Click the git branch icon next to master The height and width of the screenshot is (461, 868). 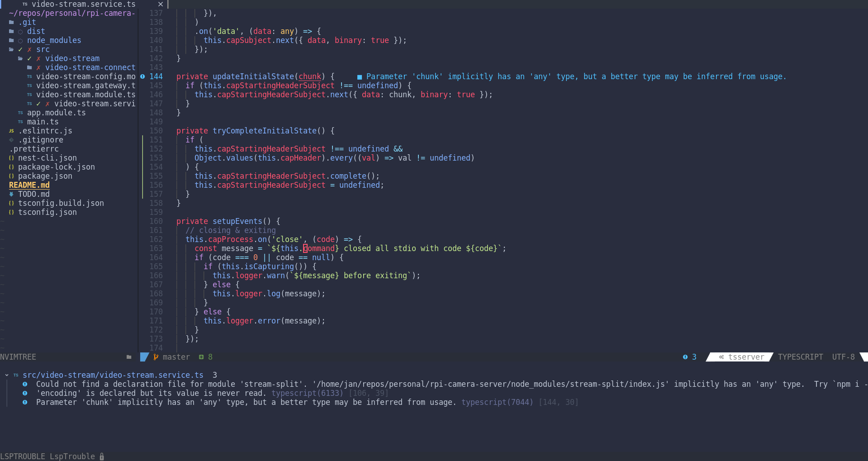[x=156, y=357]
